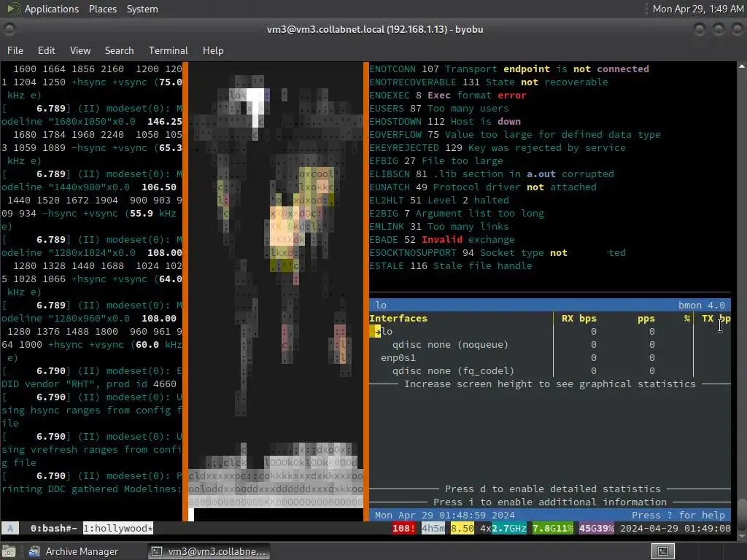
Task: Click the 45G39% disk usage status entry
Action: pyautogui.click(x=597, y=528)
